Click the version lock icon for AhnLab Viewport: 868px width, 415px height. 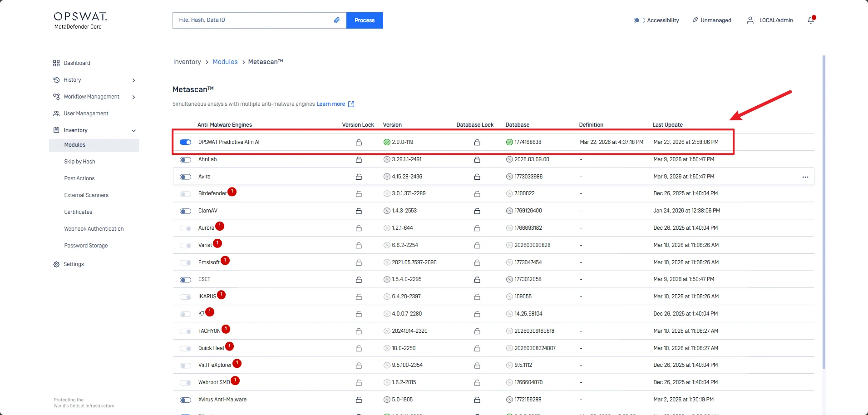[x=359, y=160]
